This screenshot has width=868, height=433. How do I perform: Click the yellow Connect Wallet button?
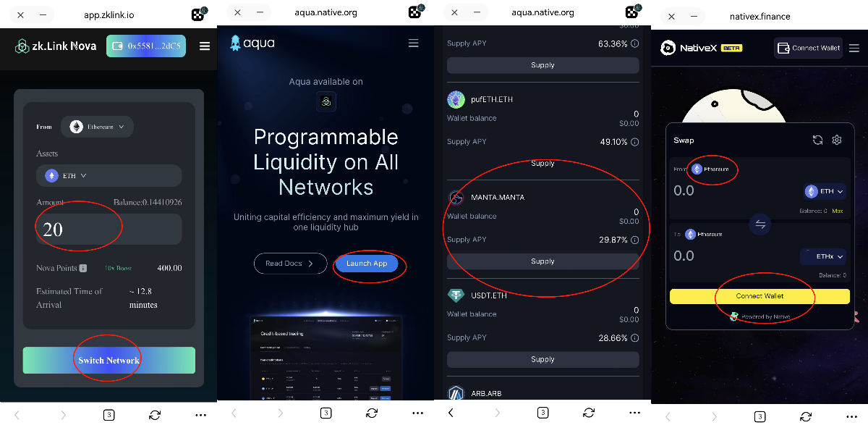point(759,296)
